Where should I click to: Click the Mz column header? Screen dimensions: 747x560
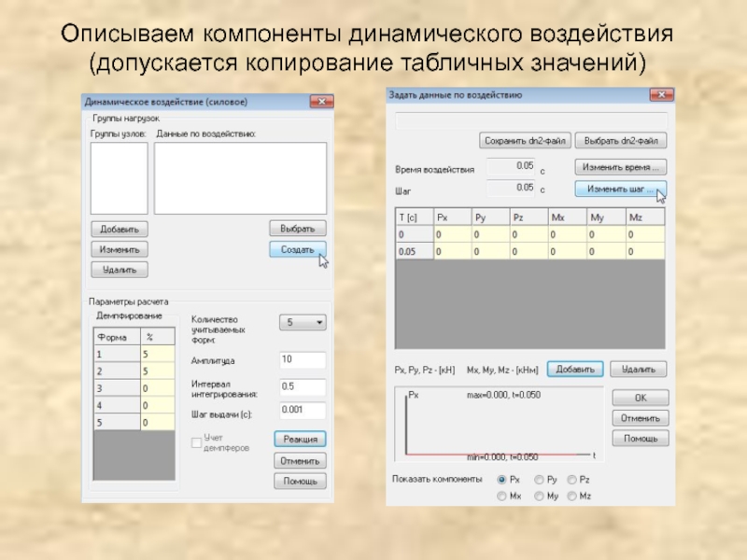(645, 217)
